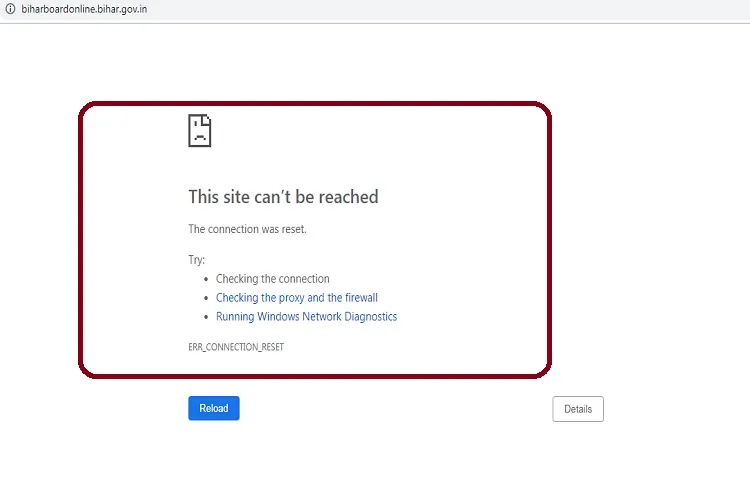The image size is (750, 500).
Task: Open the Details button
Action: click(x=578, y=409)
